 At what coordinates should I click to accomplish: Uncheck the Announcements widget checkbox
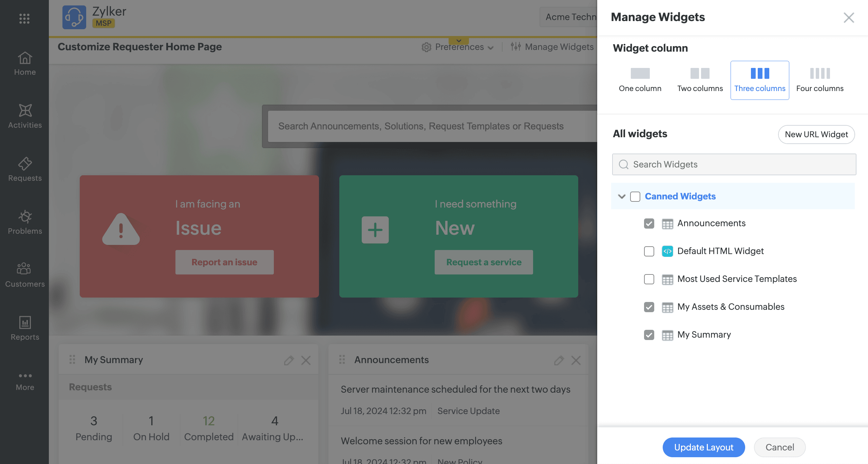pos(649,224)
